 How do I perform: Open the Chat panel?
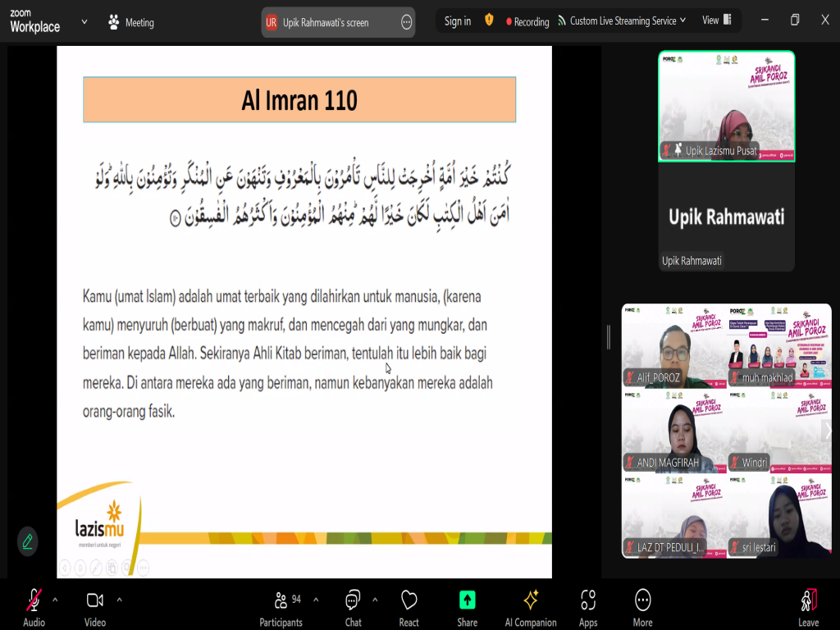[x=353, y=607]
